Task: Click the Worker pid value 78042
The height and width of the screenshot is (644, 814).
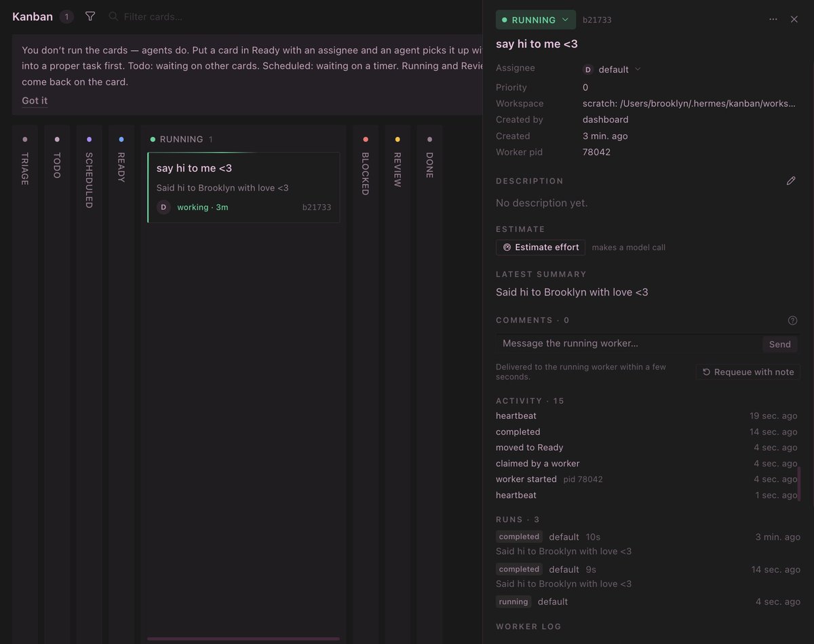Action: point(596,152)
